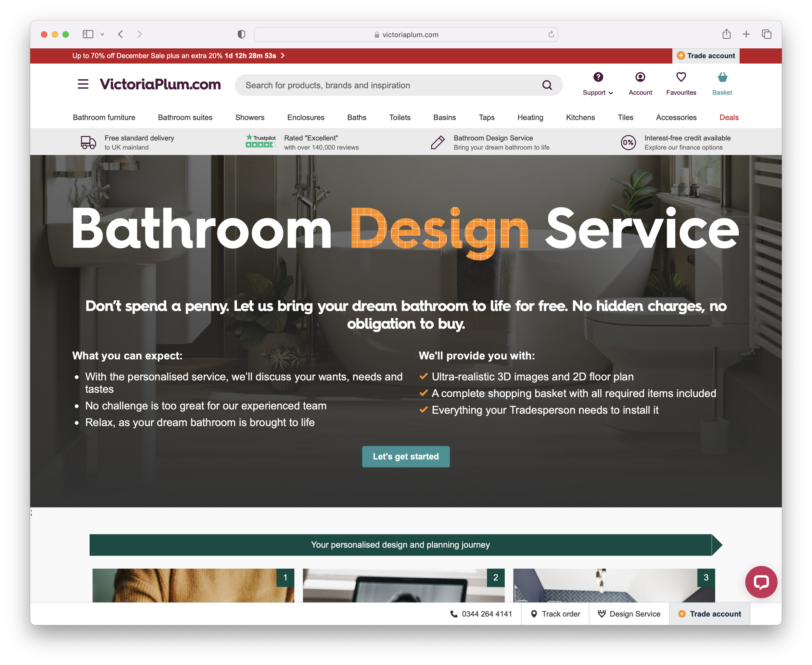Screen dimensions: 812x665
Task: Open the December Sale banner link
Action: [x=178, y=56]
